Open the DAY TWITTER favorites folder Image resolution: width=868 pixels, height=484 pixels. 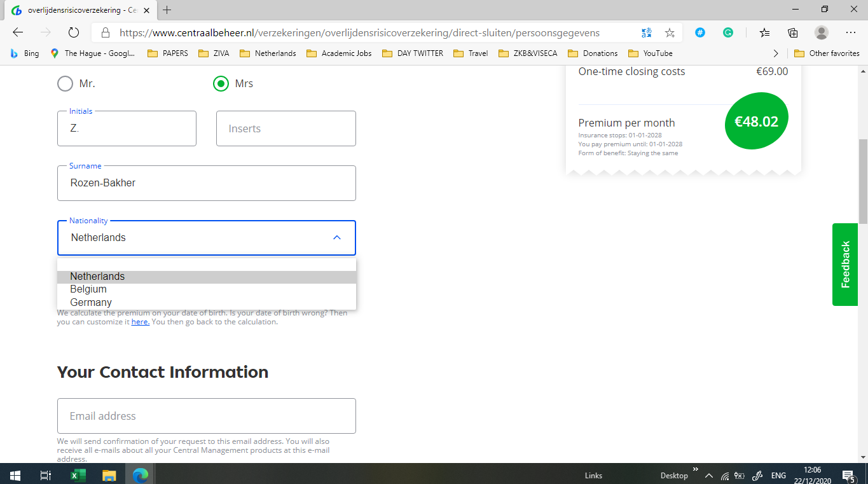pos(413,53)
